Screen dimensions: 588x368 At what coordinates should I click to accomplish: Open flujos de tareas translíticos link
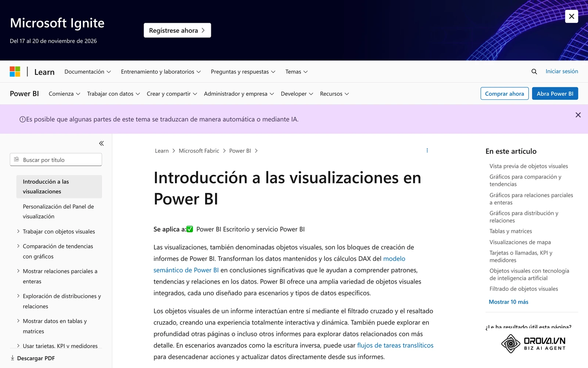click(x=395, y=345)
